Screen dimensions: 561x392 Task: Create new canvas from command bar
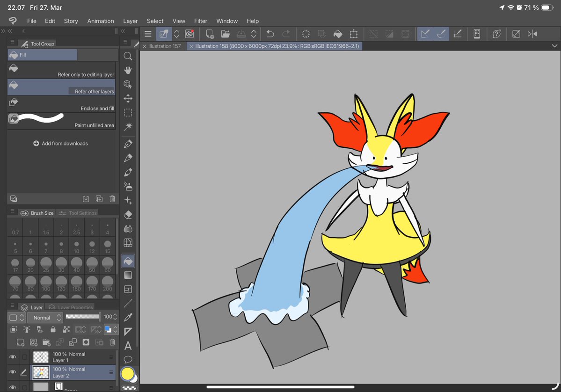[210, 34]
